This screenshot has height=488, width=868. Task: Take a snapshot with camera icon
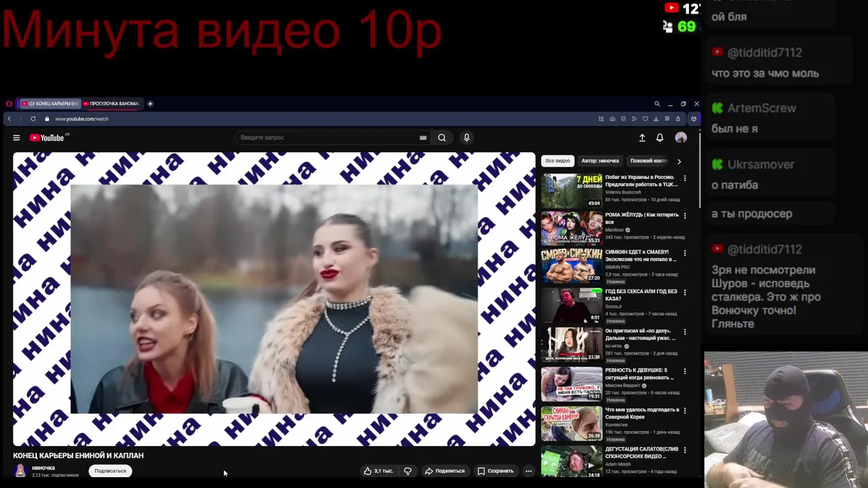[612, 119]
